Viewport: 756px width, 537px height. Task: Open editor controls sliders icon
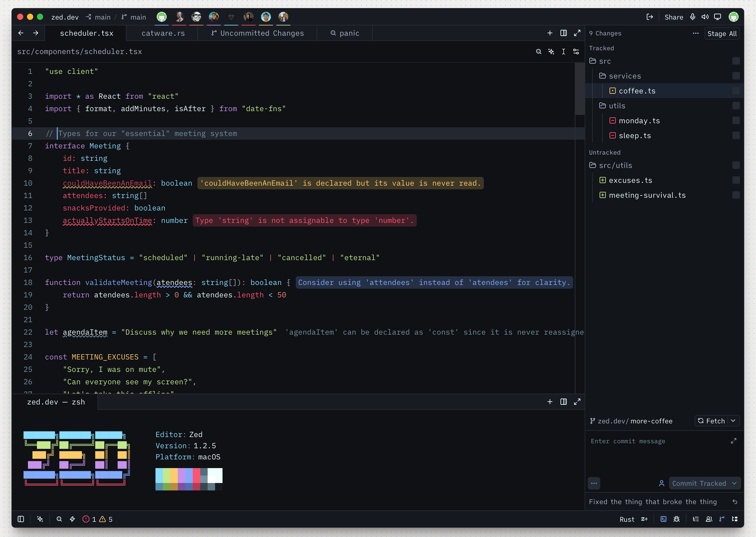(576, 52)
